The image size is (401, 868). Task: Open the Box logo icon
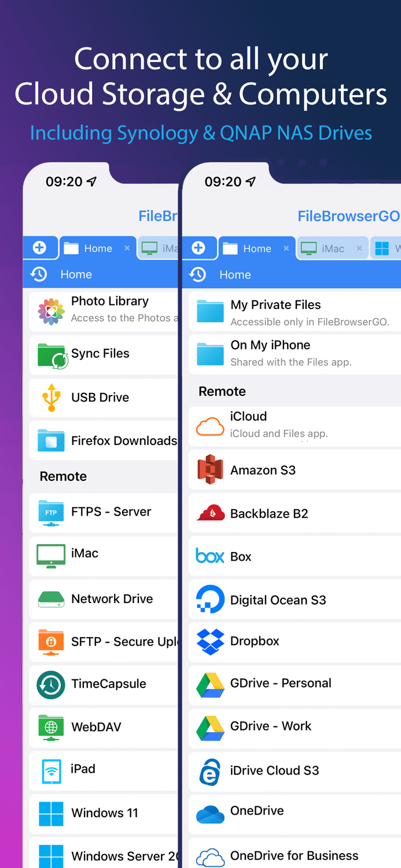[210, 556]
